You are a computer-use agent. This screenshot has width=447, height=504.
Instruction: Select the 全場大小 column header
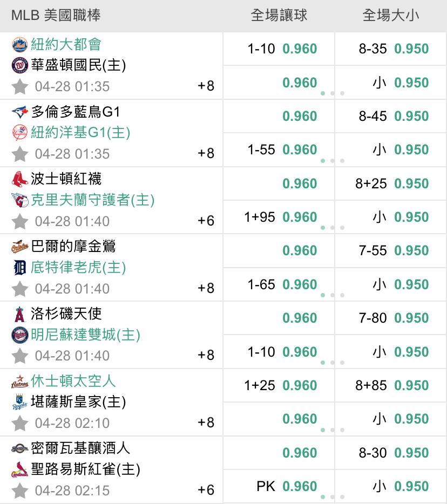391,15
